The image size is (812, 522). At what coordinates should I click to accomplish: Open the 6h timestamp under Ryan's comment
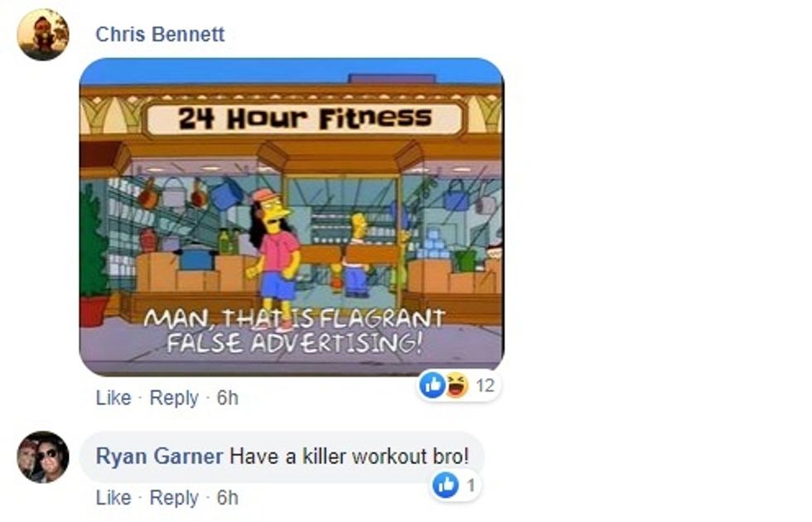click(227, 498)
